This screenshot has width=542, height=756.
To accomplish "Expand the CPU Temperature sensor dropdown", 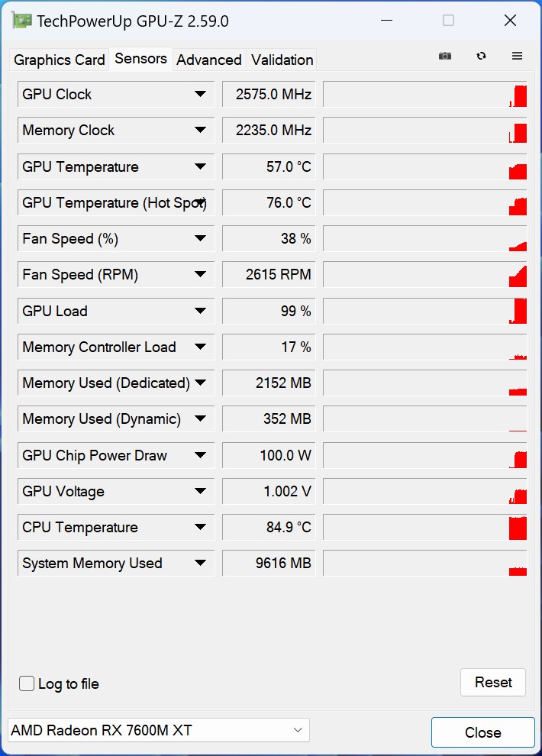I will pos(200,527).
